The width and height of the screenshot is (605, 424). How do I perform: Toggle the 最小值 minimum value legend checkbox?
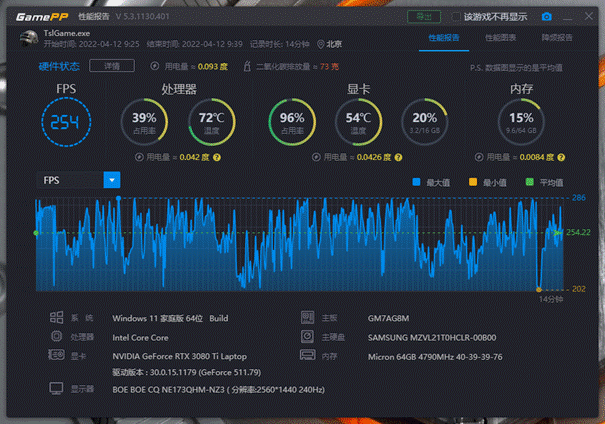tap(474, 182)
